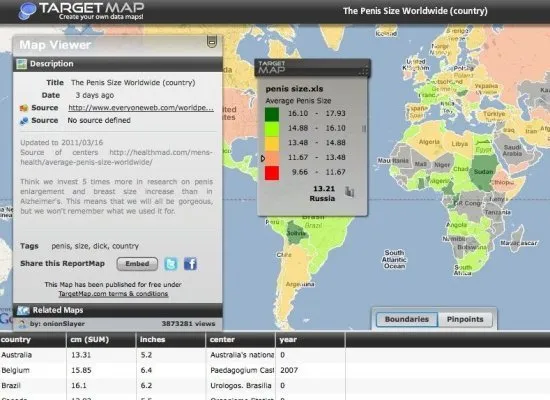Select the yellow 13.48 - 14.88 swatch

pyautogui.click(x=272, y=144)
